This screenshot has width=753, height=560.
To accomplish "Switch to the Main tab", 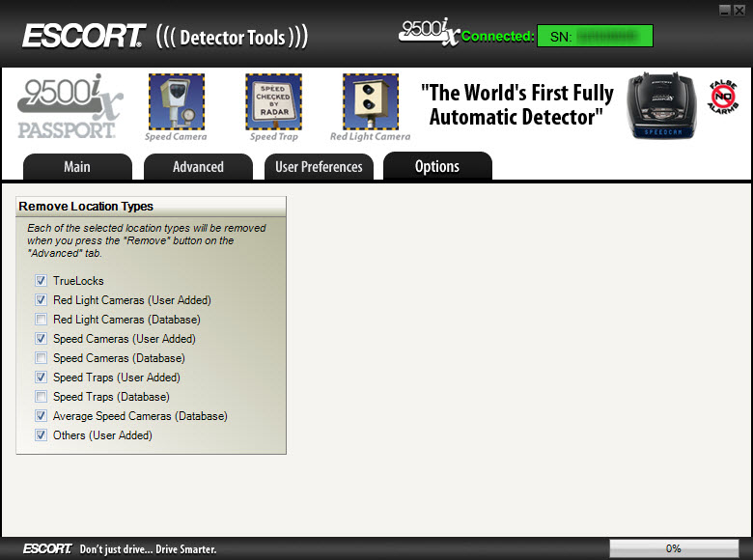I will pyautogui.click(x=77, y=167).
